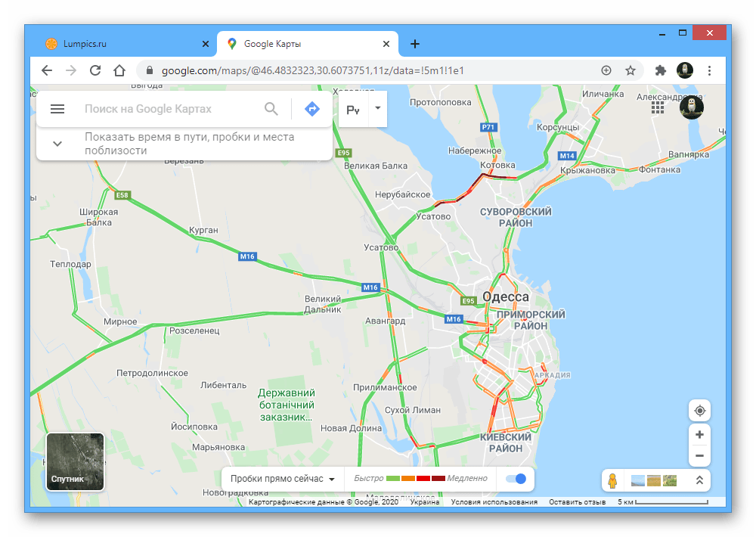Click the 'Оставить отзыв' link
The image size is (756, 537).
(577, 501)
